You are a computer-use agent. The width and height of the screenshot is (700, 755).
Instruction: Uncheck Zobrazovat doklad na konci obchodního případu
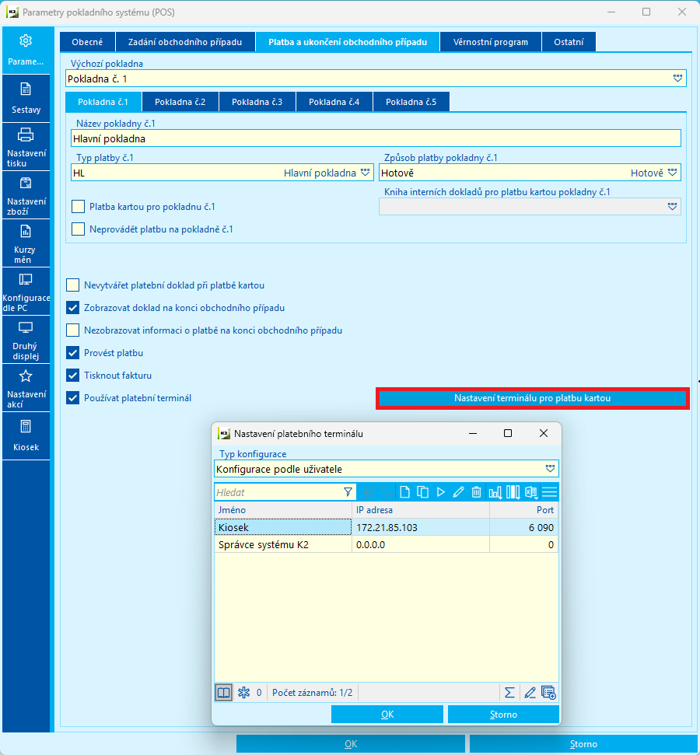point(73,308)
